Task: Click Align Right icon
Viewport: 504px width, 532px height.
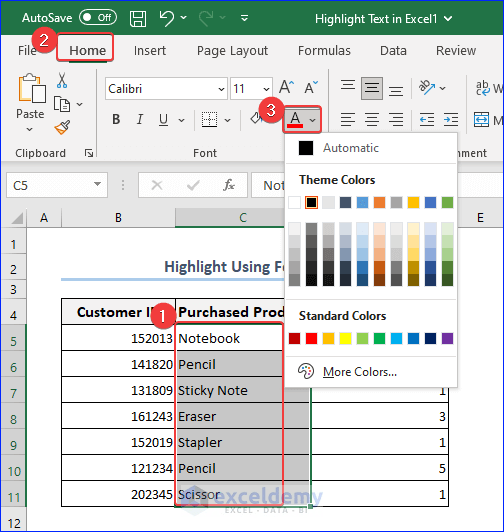Action: click(x=396, y=119)
